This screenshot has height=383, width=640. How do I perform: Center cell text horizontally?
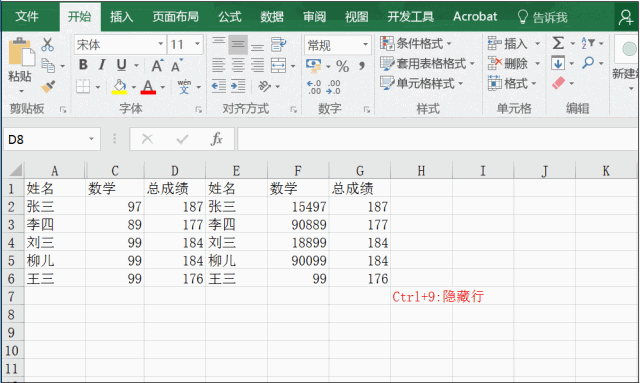click(238, 65)
